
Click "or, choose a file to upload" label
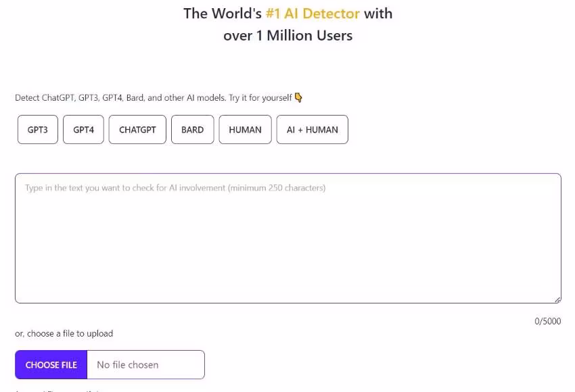pyautogui.click(x=64, y=333)
